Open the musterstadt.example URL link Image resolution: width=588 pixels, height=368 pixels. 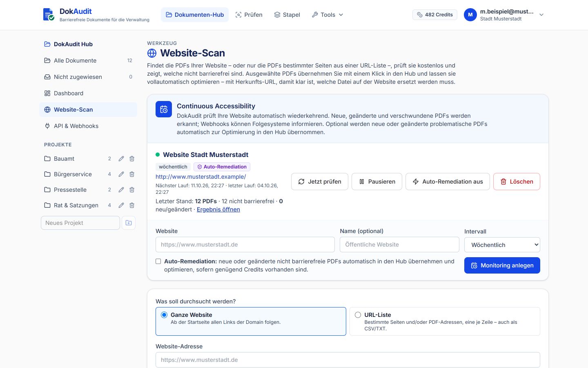(x=201, y=177)
